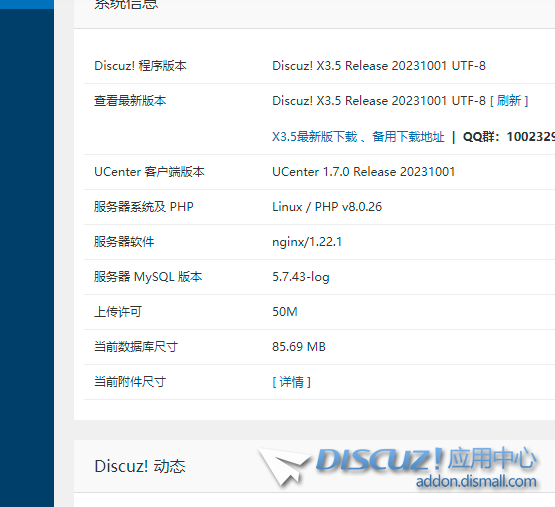The image size is (555, 507).
Task: Click the 'Discuz! 动态' section heading
Action: point(139,466)
